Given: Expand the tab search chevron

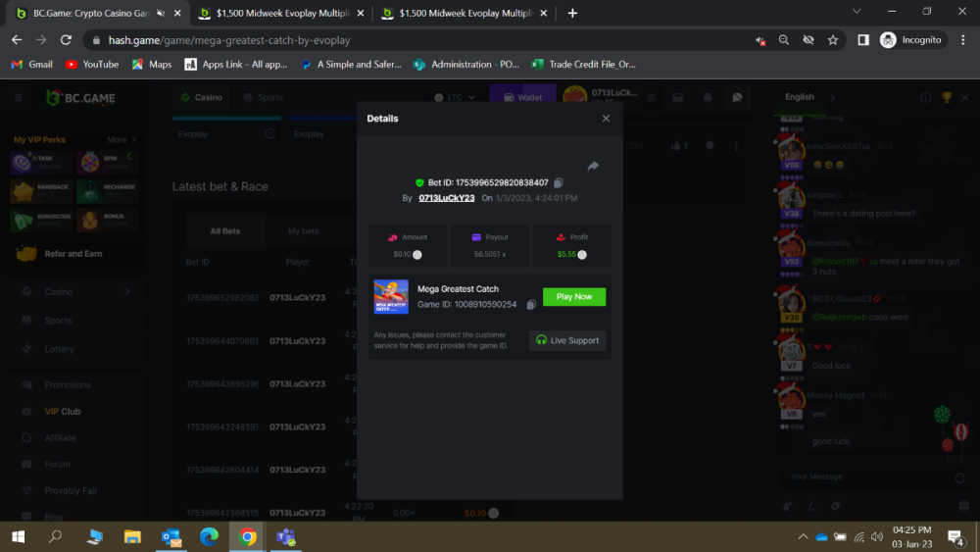Looking at the screenshot, I should point(857,13).
